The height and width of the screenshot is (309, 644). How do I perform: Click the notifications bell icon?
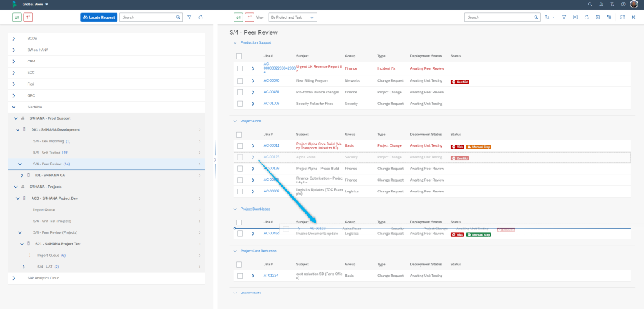point(601,4)
